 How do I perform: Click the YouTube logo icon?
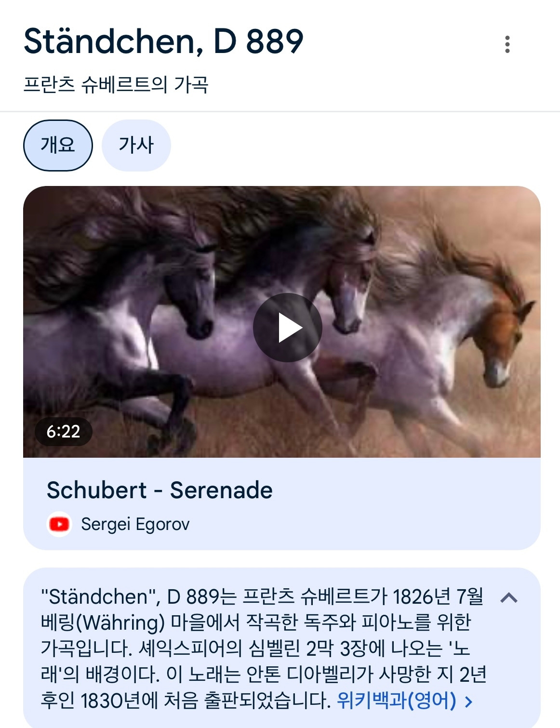59,524
